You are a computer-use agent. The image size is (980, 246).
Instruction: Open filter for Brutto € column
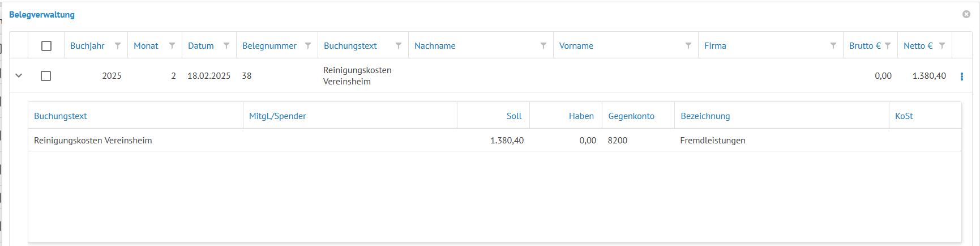coord(888,46)
